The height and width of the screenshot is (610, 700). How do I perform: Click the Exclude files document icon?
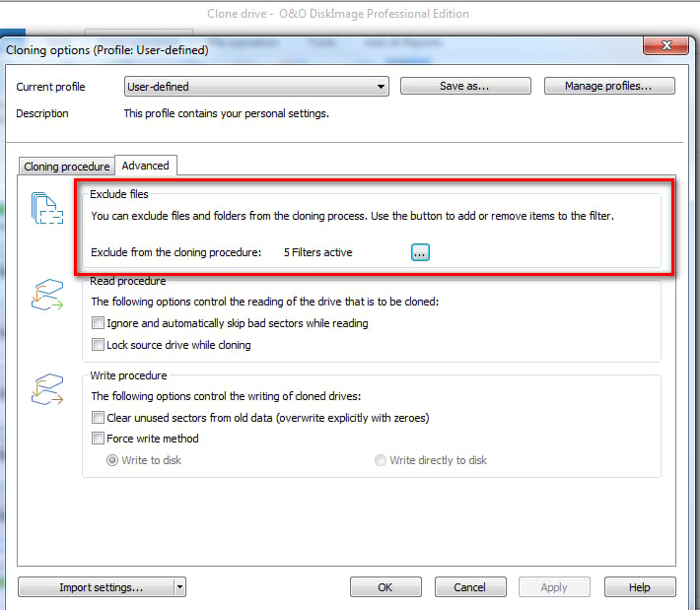tap(47, 208)
